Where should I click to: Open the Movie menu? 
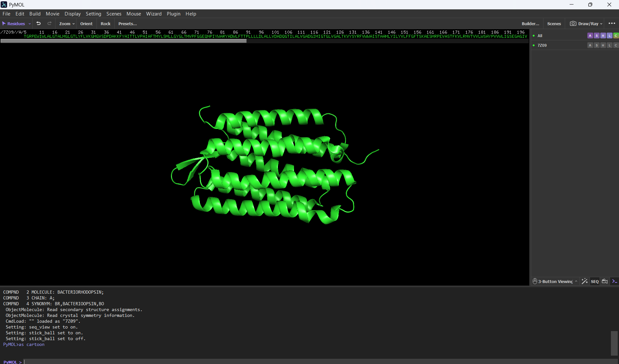[x=53, y=14]
